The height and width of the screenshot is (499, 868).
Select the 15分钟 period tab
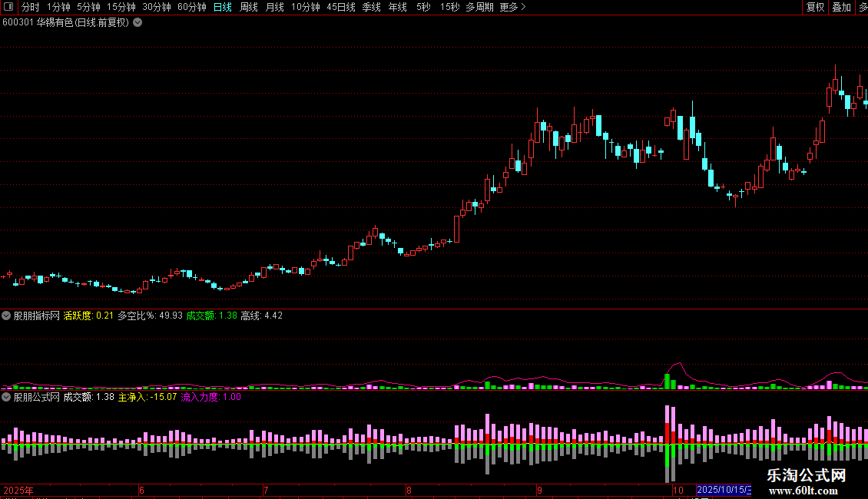[121, 7]
